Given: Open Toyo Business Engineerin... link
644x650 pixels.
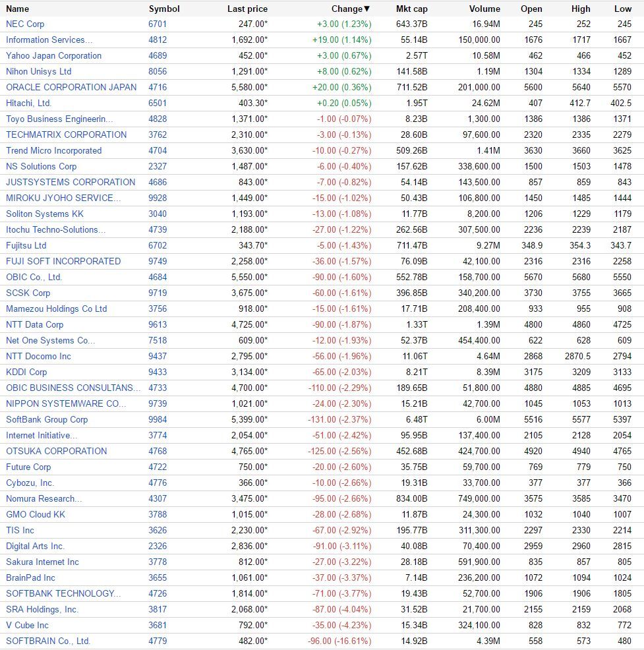Looking at the screenshot, I should [59, 119].
